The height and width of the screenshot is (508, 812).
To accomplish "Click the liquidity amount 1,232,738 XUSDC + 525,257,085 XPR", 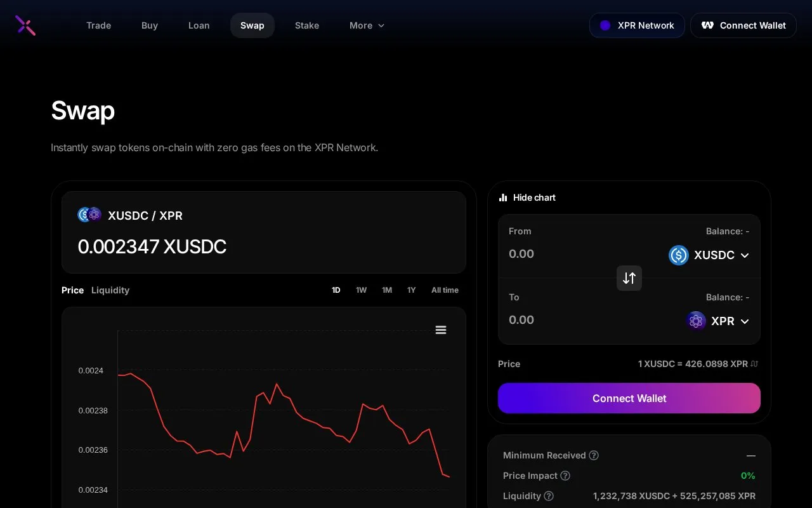I will [674, 496].
